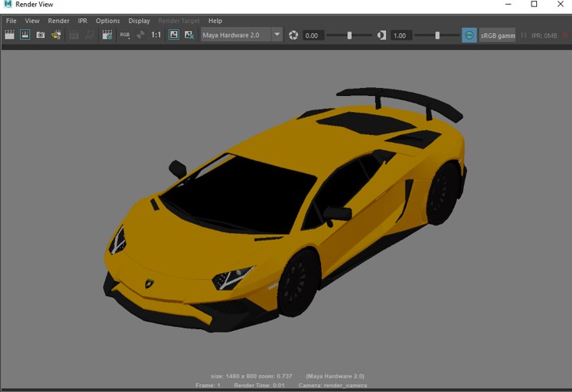Open the View menu
Viewport: 572px width, 392px height.
tap(32, 21)
